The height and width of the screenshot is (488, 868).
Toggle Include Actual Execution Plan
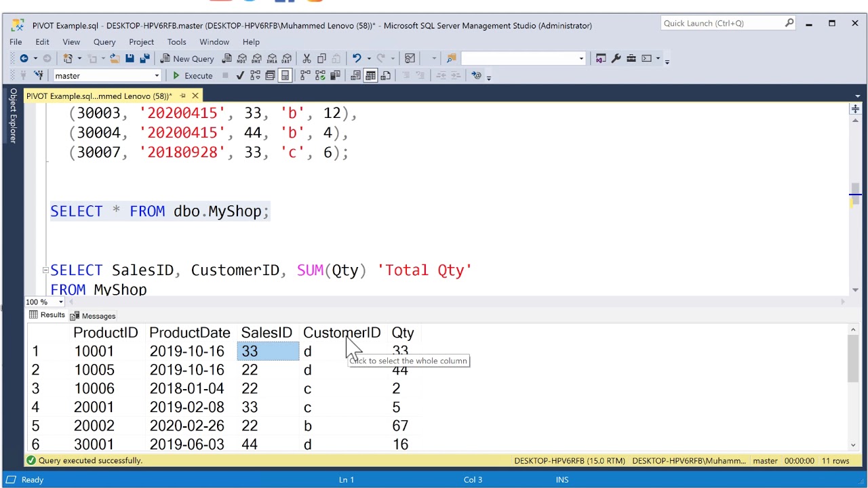[305, 75]
